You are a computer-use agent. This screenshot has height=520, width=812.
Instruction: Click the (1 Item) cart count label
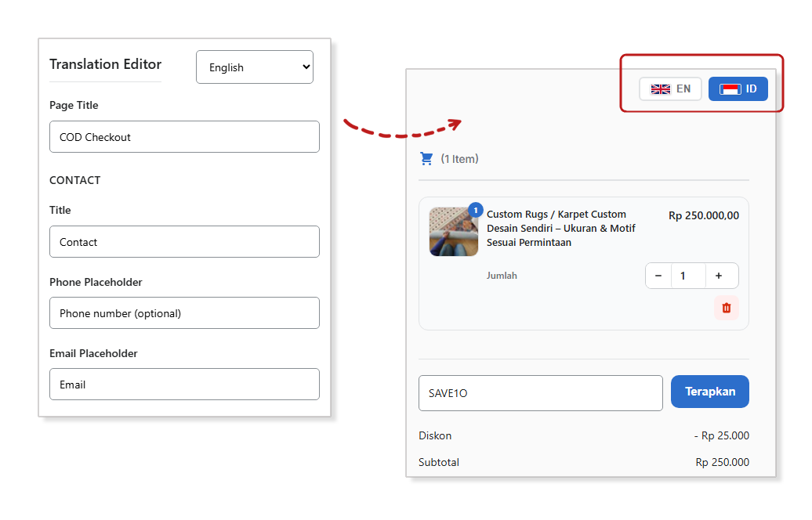click(459, 157)
